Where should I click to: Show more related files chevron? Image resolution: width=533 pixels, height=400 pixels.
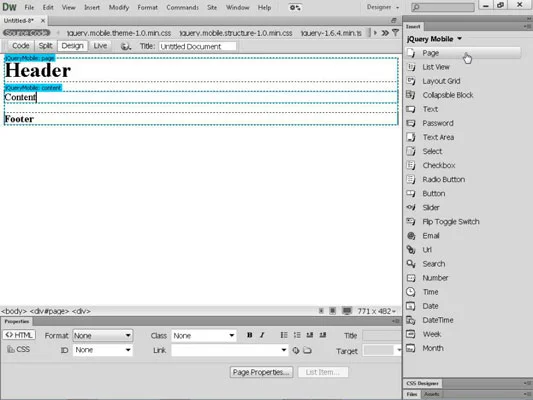point(385,33)
